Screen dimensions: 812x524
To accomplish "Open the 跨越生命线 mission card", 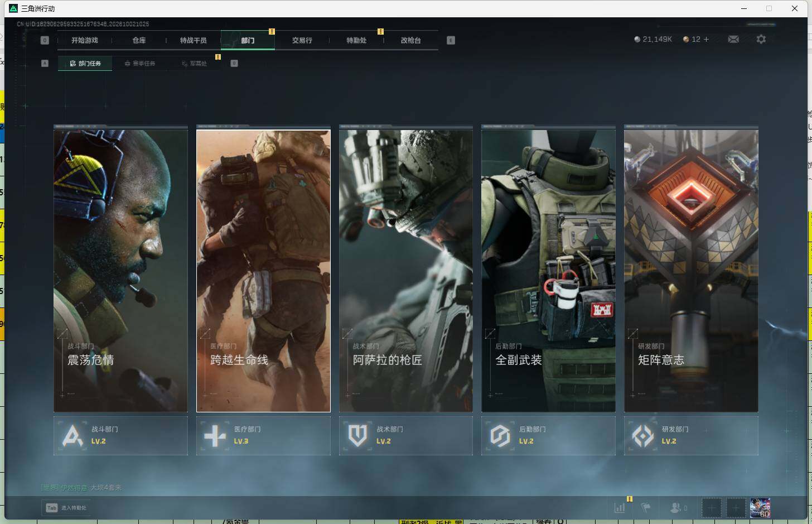I will click(x=263, y=271).
